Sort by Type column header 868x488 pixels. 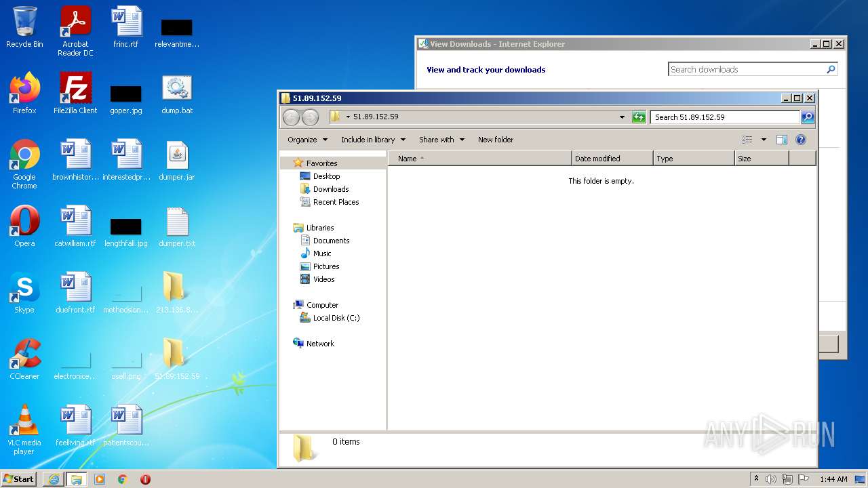pos(694,159)
